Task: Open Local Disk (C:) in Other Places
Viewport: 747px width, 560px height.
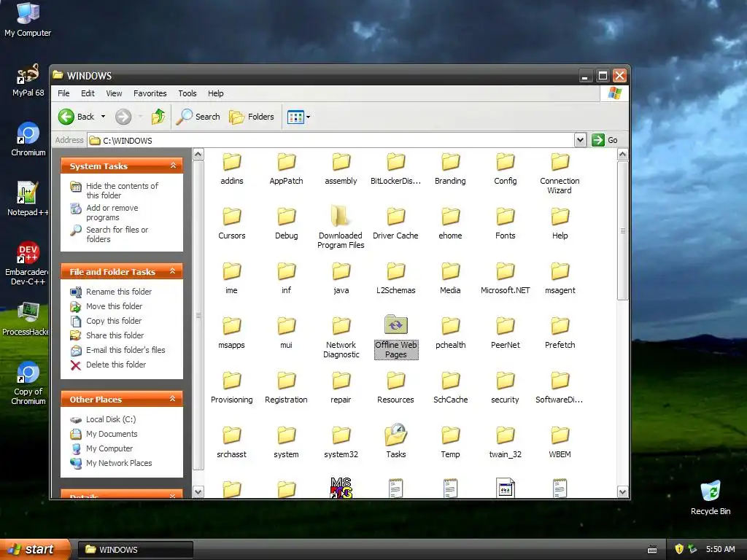Action: [103, 419]
